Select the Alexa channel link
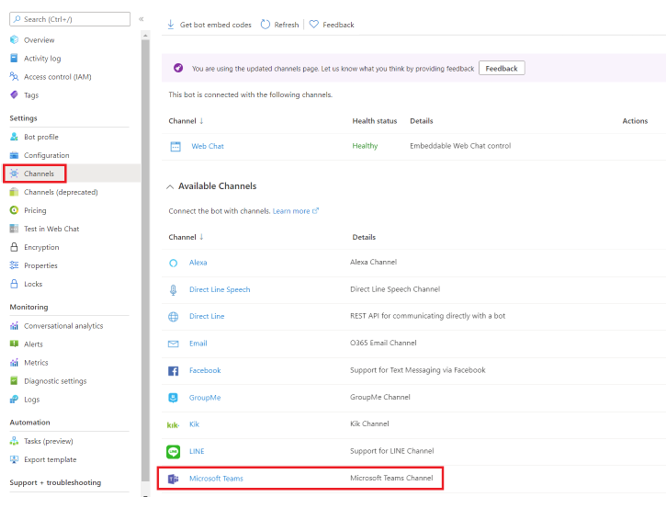This screenshot has width=668, height=508. 198,263
